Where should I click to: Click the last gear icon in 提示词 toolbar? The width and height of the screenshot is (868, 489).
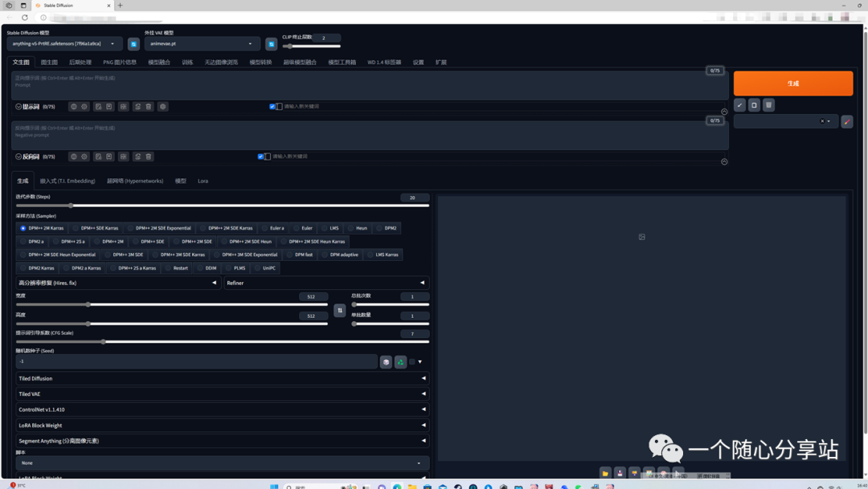[x=162, y=107]
